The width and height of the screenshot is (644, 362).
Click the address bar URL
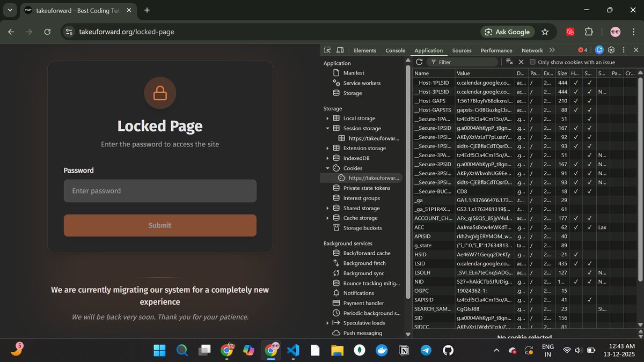[127, 32]
